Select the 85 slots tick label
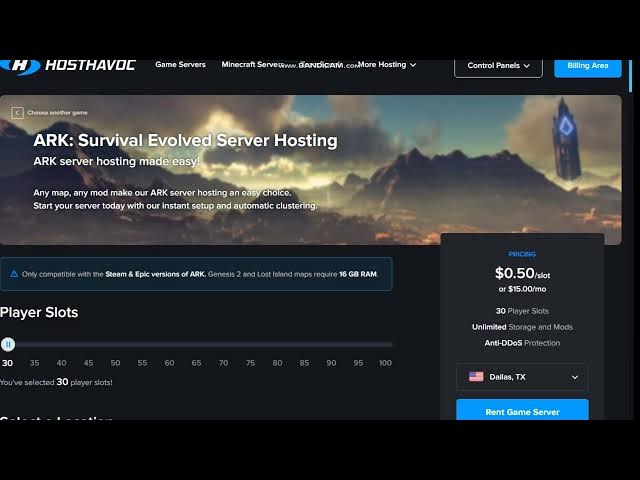Screen dimensions: 640x480 [x=304, y=363]
